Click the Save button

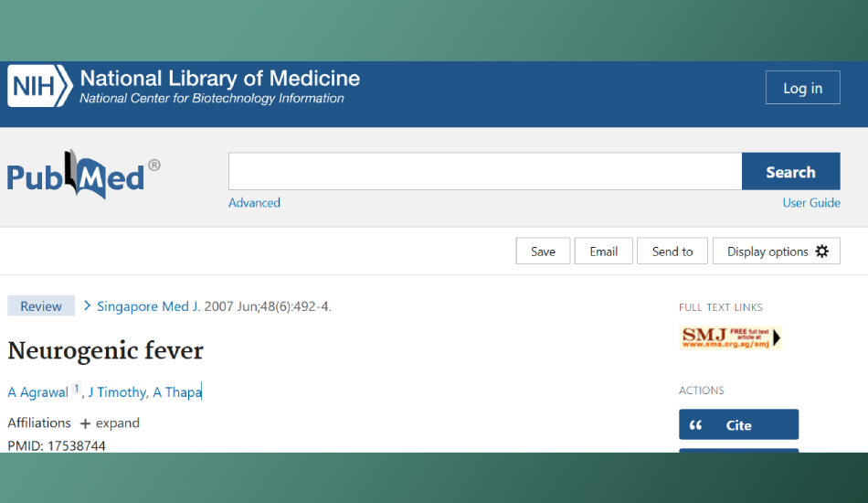coord(543,251)
